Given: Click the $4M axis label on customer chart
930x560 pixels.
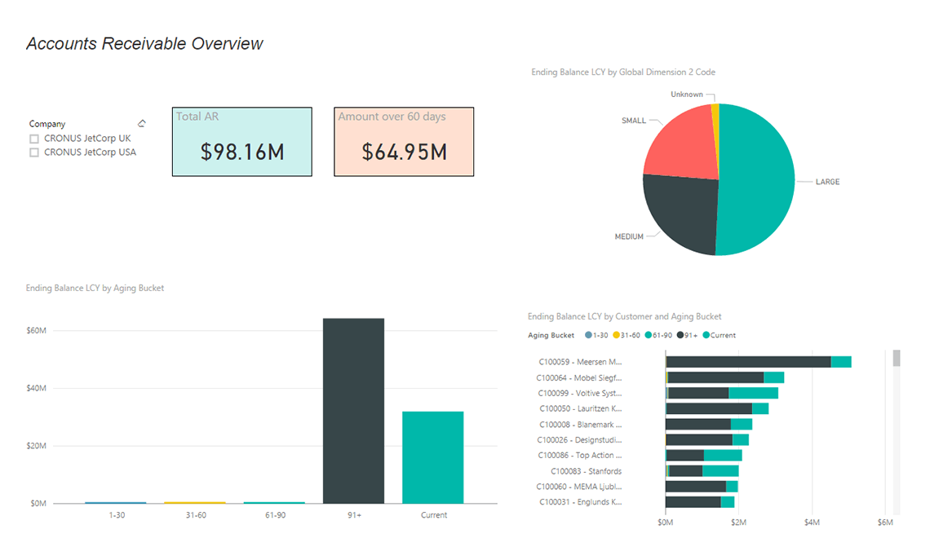Looking at the screenshot, I should click(812, 522).
